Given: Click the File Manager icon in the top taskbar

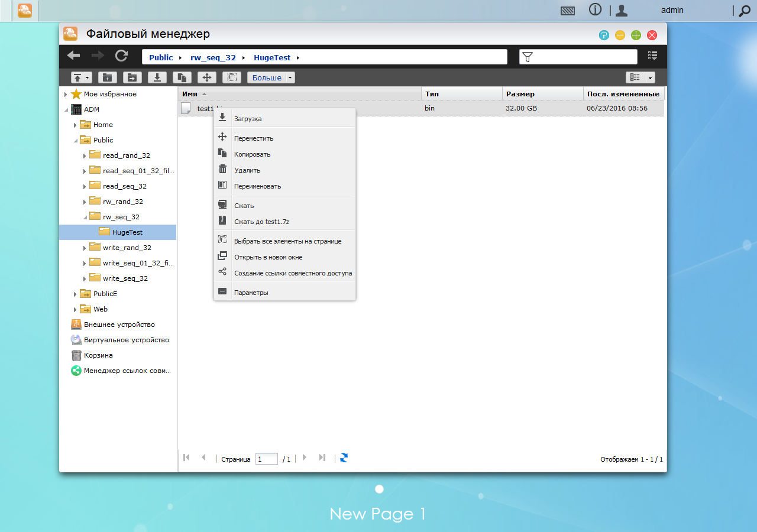Looking at the screenshot, I should (24, 10).
